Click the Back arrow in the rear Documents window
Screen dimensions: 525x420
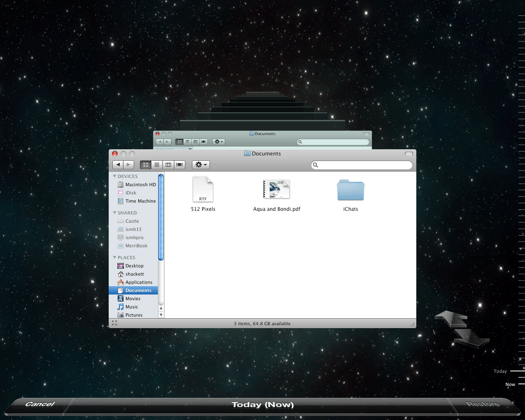coord(160,142)
